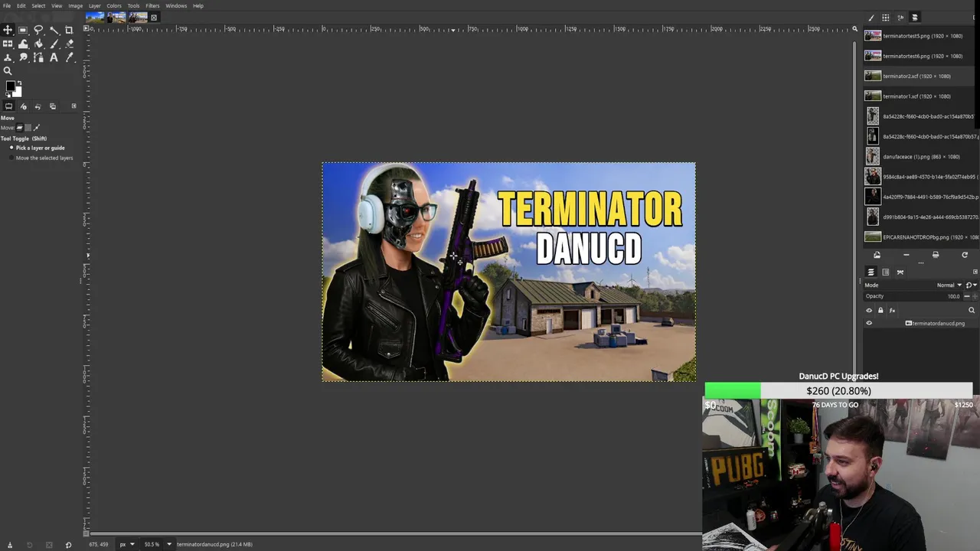The height and width of the screenshot is (551, 980).
Task: Open the Device Status tab
Action: point(23,106)
